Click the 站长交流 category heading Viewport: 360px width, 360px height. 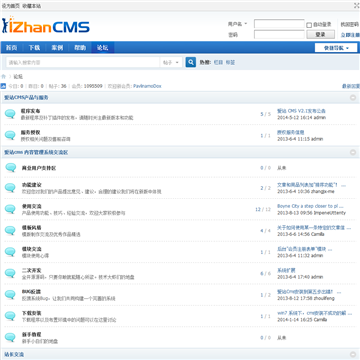click(x=14, y=354)
